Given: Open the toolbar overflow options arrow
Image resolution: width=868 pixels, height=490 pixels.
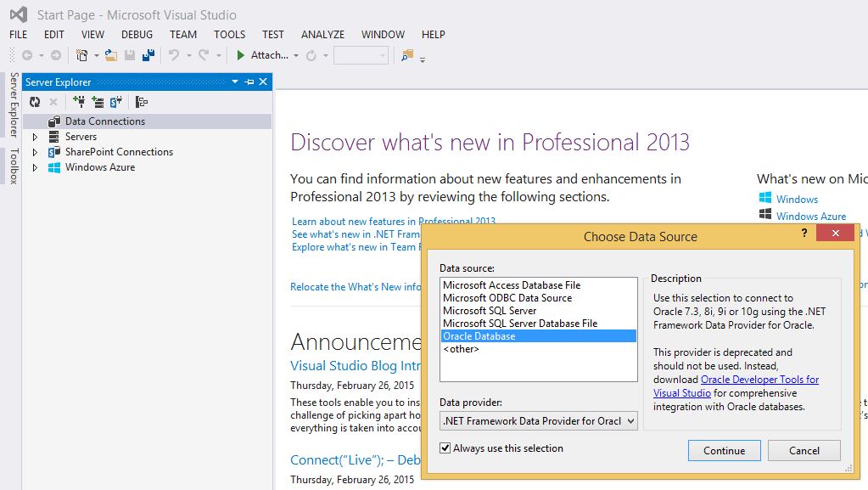Looking at the screenshot, I should click(x=423, y=59).
